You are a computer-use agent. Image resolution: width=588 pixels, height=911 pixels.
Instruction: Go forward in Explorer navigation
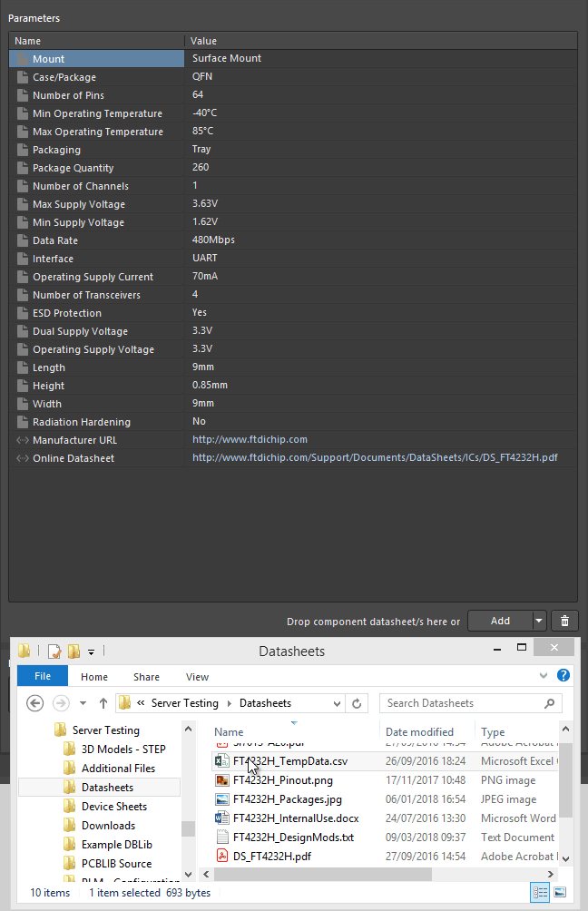[x=61, y=703]
